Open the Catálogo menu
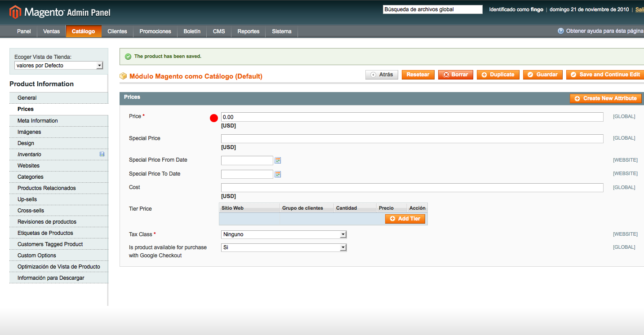The width and height of the screenshot is (644, 335). (84, 31)
